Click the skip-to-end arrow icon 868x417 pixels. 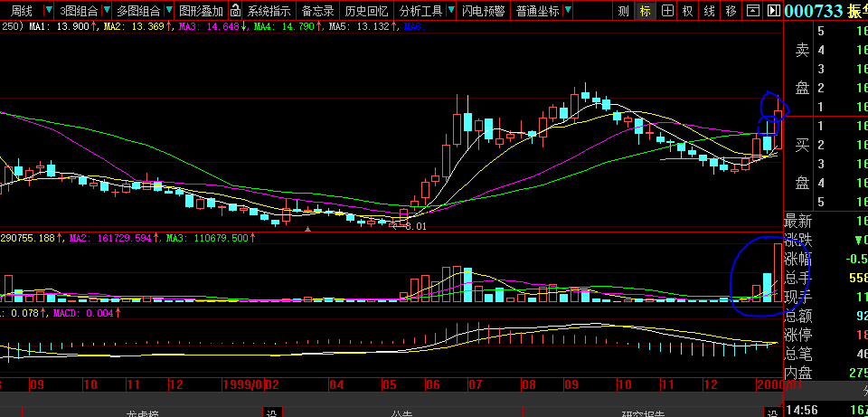pos(772,11)
